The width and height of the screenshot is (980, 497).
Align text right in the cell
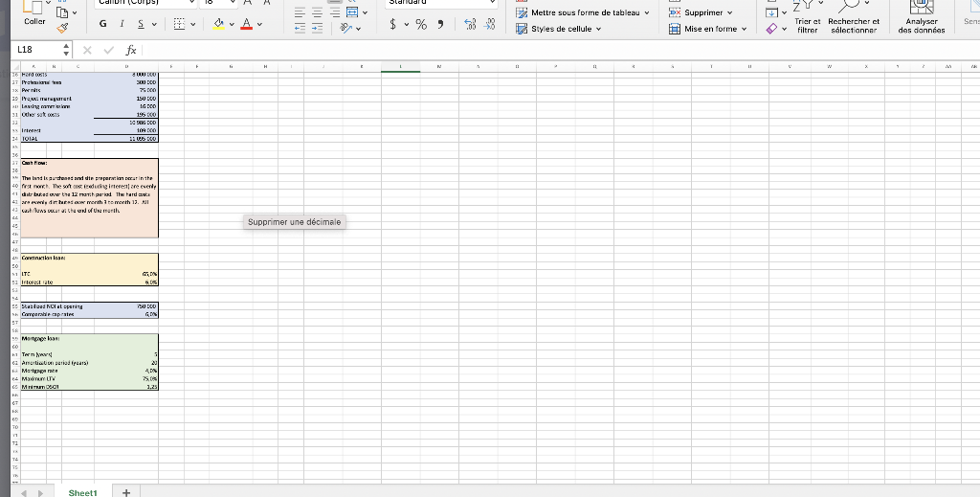tap(335, 11)
